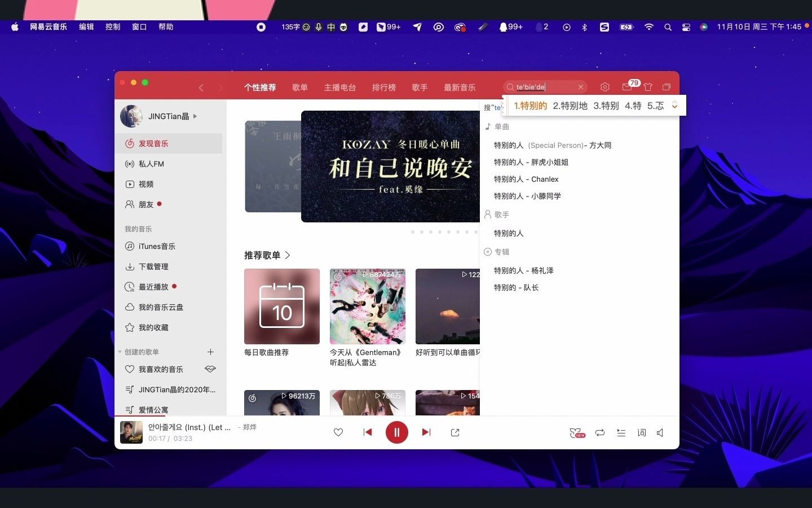The width and height of the screenshot is (812, 508).
Task: Add new playlist with plus icon
Action: pos(210,352)
